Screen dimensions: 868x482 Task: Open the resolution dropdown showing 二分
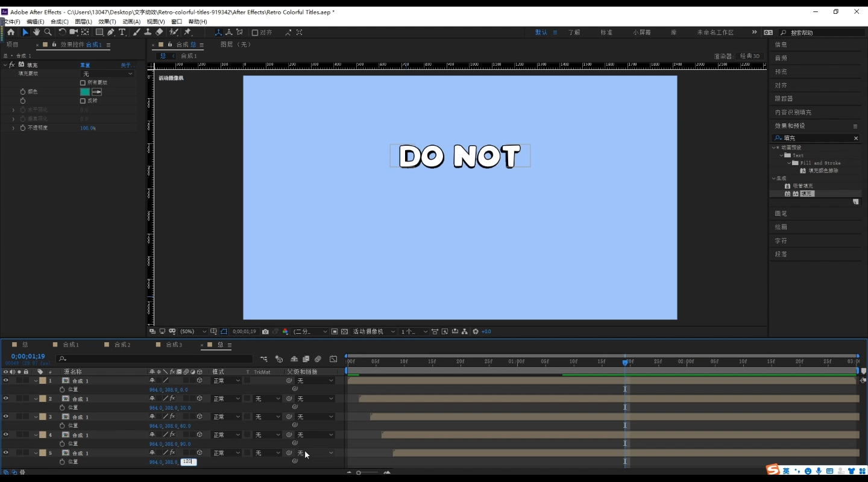[310, 331]
